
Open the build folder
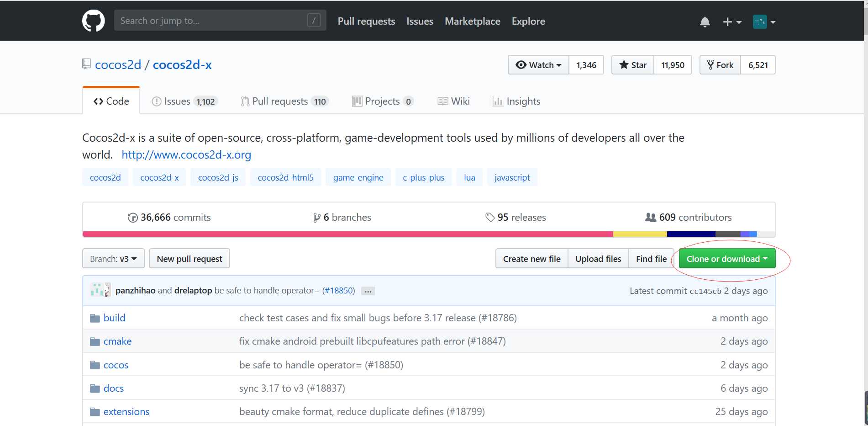coord(115,318)
